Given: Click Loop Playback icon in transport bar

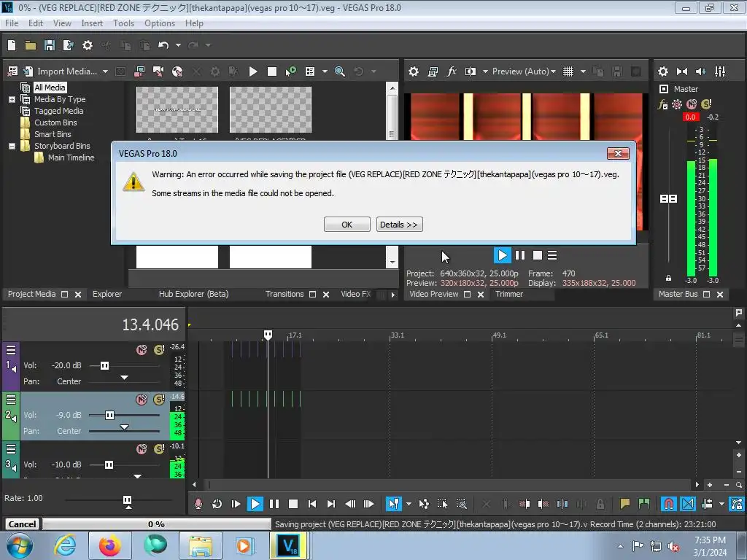Looking at the screenshot, I should coord(217,504).
